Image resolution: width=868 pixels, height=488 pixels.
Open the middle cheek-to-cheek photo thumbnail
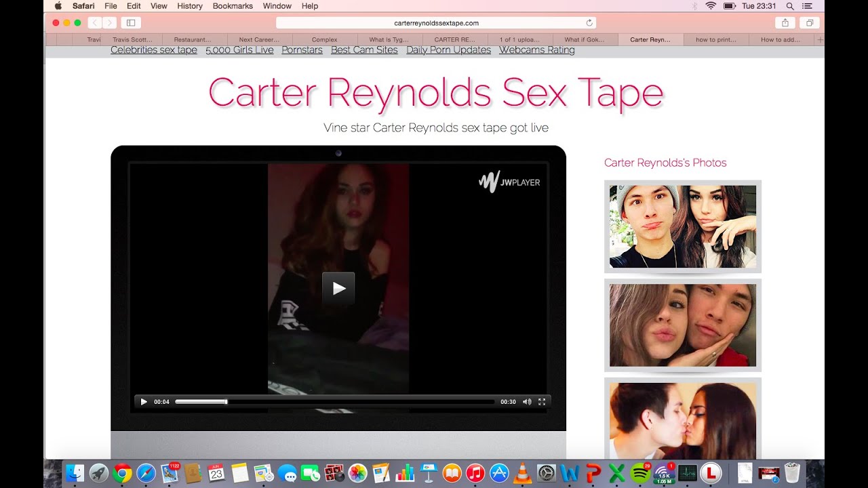coord(683,325)
